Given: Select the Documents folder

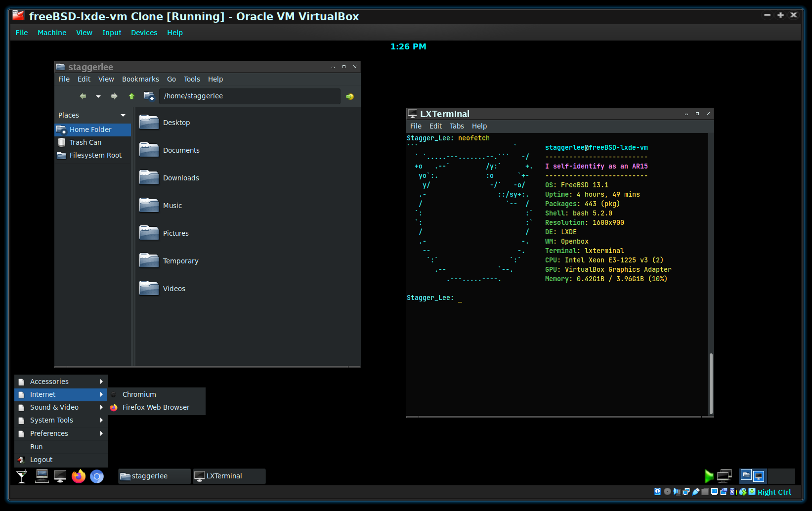Looking at the screenshot, I should 170,150.
